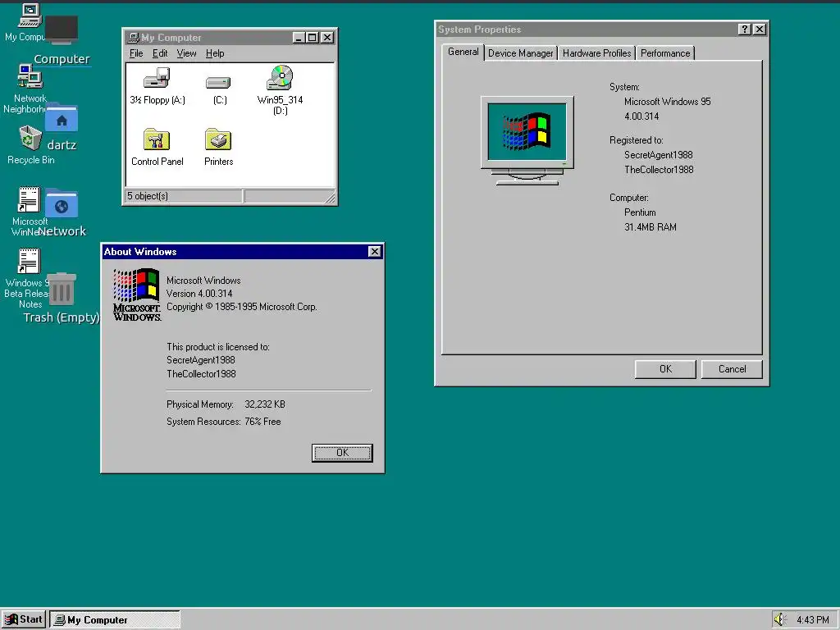Open the Start menu
The image size is (840, 630).
click(24, 619)
